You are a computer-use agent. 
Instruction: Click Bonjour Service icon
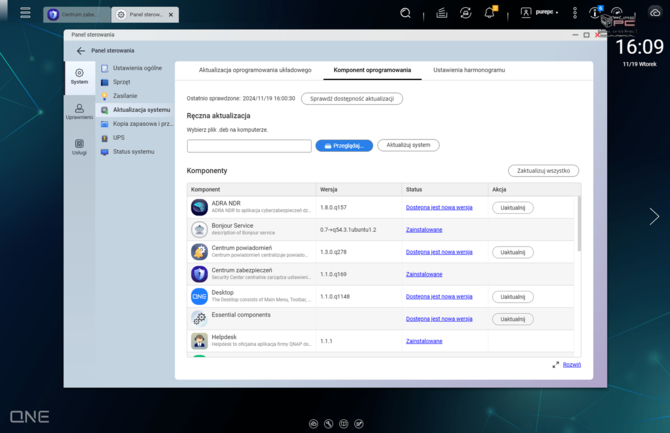pos(199,230)
